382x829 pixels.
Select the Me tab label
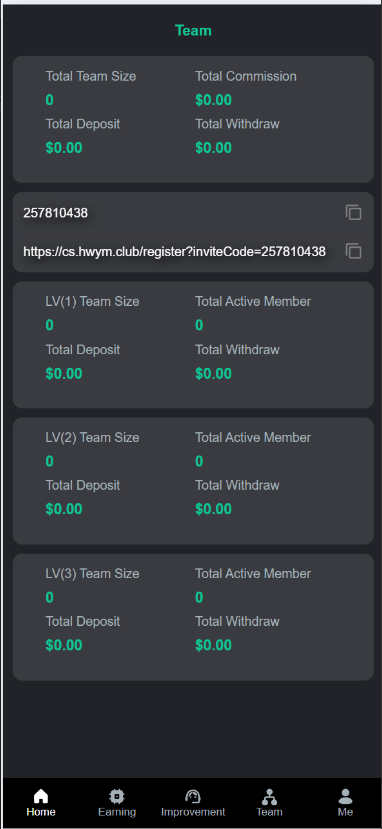tap(345, 812)
